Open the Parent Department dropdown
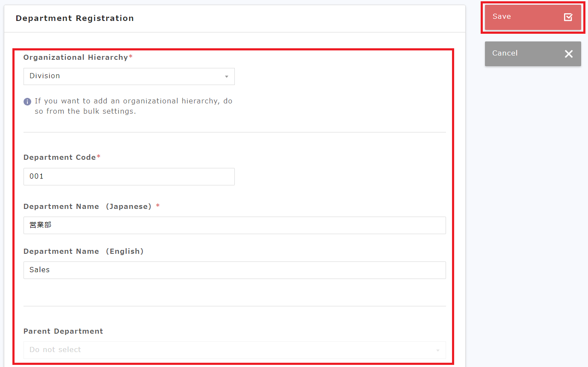 (x=235, y=350)
